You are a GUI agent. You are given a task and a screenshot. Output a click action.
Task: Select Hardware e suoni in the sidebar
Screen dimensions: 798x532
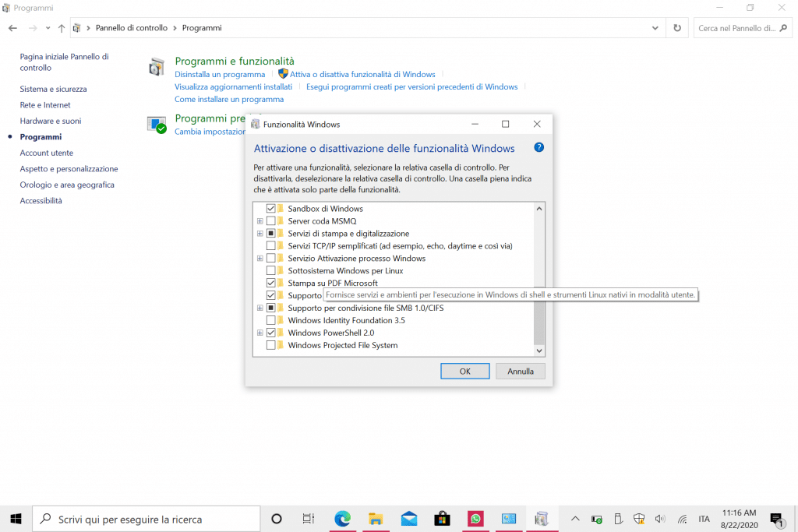tap(51, 121)
